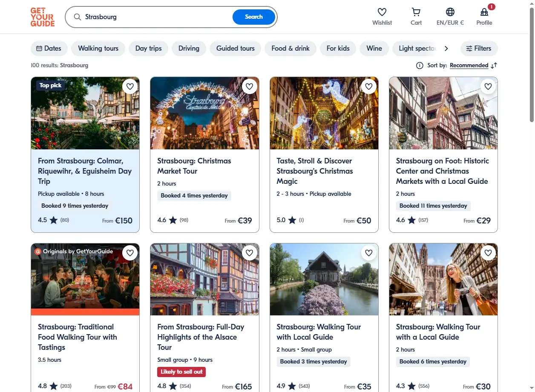
Task: Open From Strasbourg: Colmar Day Trip title
Action: coord(85,171)
